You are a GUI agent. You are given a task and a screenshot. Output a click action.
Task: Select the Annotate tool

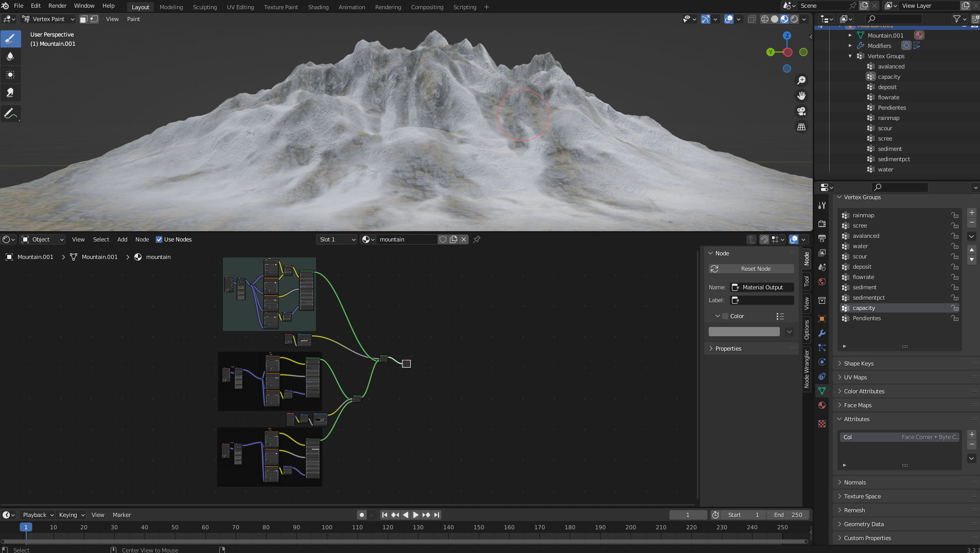click(x=11, y=113)
